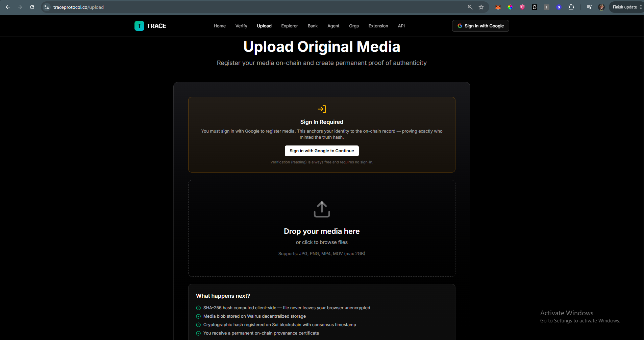
Task: Go back using the browser back arrow
Action: (x=8, y=7)
